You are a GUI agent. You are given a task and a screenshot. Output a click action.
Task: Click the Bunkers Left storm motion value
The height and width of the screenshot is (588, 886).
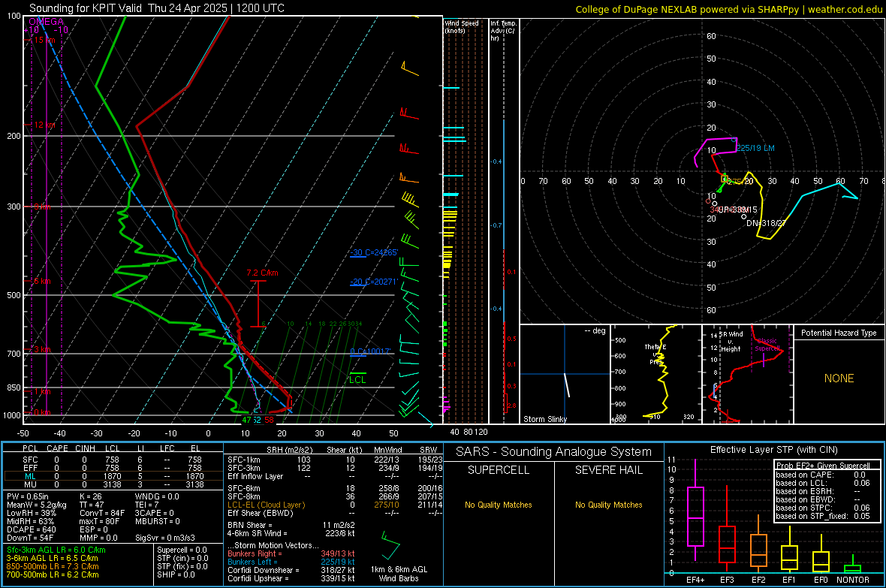(x=337, y=562)
